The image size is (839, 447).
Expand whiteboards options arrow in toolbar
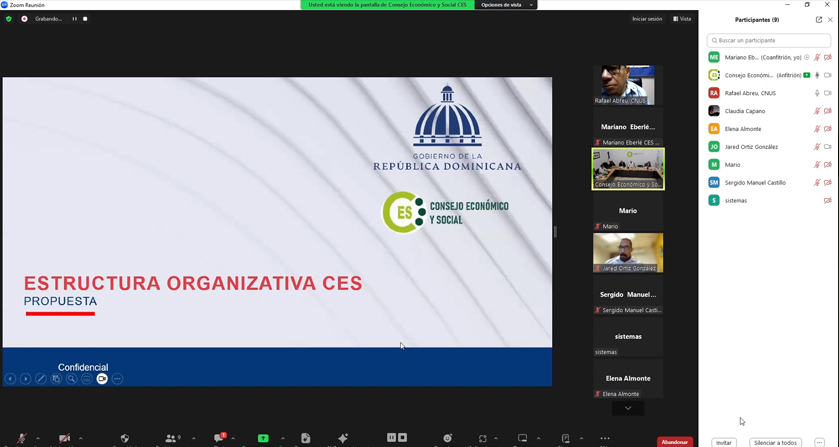(x=539, y=438)
